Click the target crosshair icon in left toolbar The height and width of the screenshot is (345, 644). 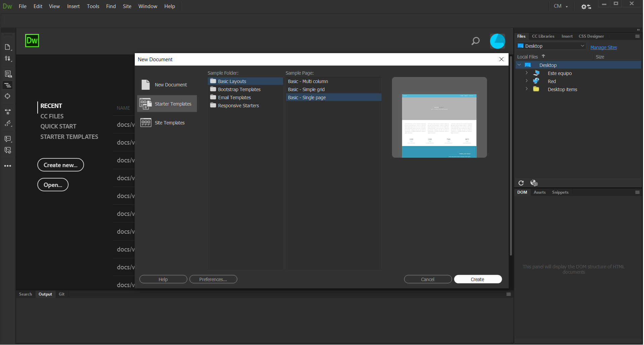8,96
